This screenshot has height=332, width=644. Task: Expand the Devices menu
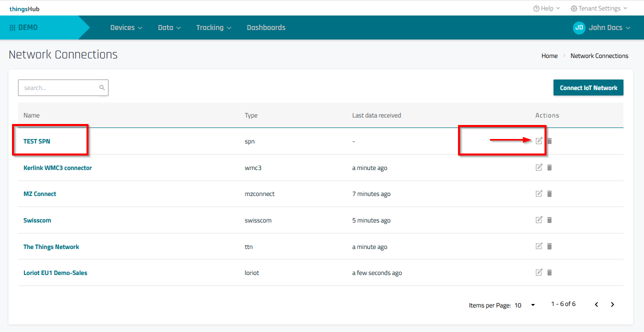click(x=126, y=27)
